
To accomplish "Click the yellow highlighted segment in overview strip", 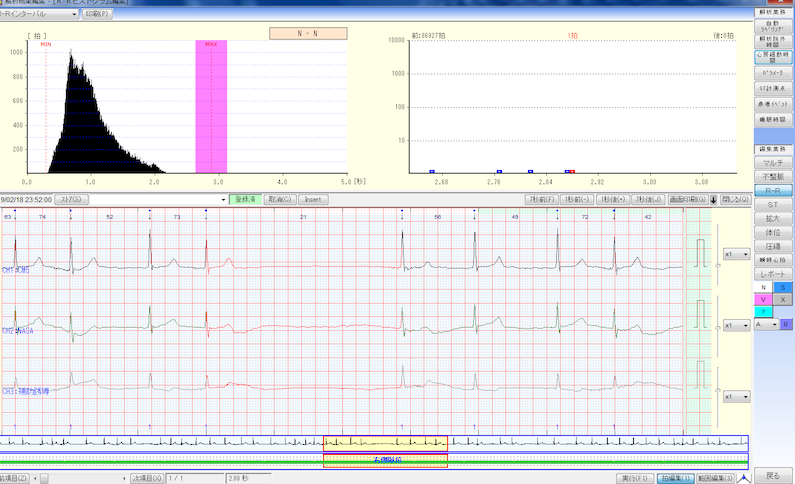I will (385, 442).
